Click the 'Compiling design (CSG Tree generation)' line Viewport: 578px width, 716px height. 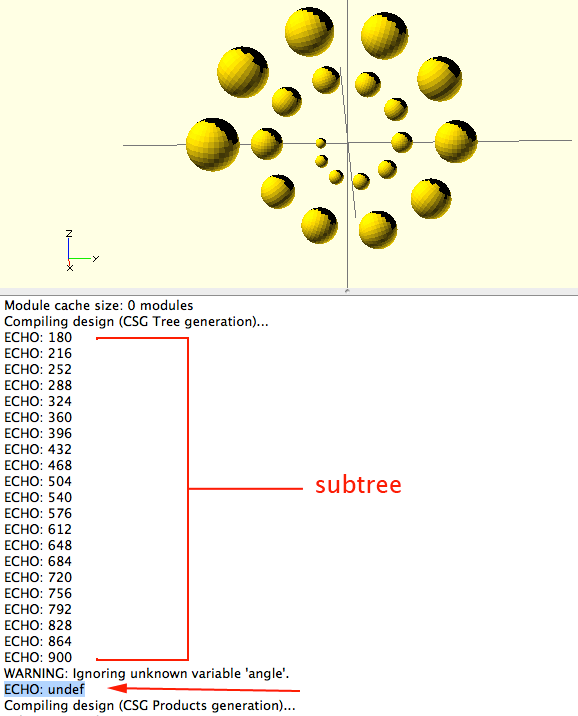pyautogui.click(x=136, y=321)
